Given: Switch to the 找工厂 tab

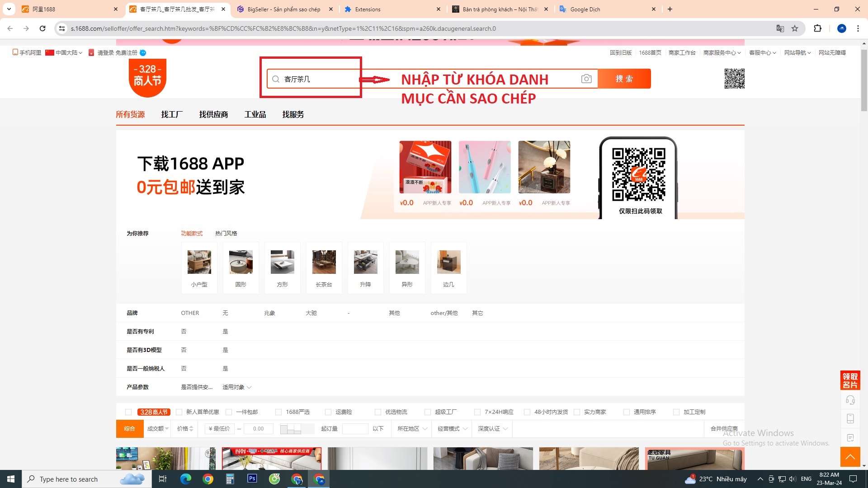Looking at the screenshot, I should click(172, 114).
